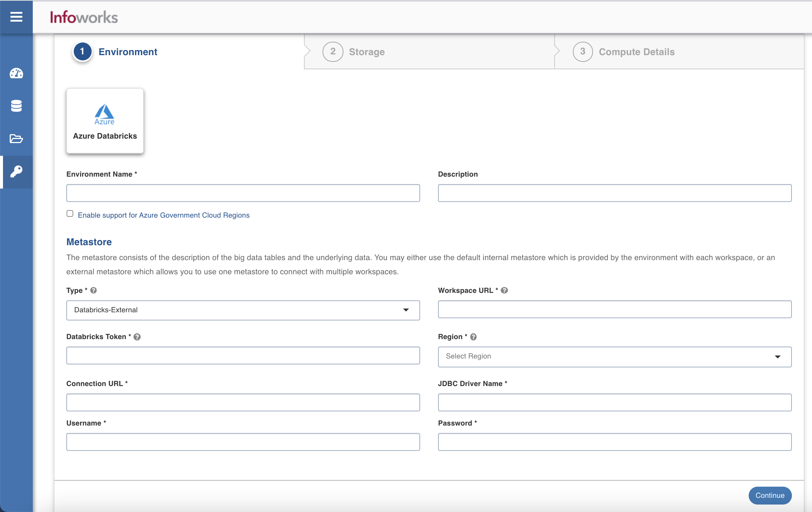The height and width of the screenshot is (512, 812).
Task: Click the Infoworks logo
Action: [x=84, y=17]
